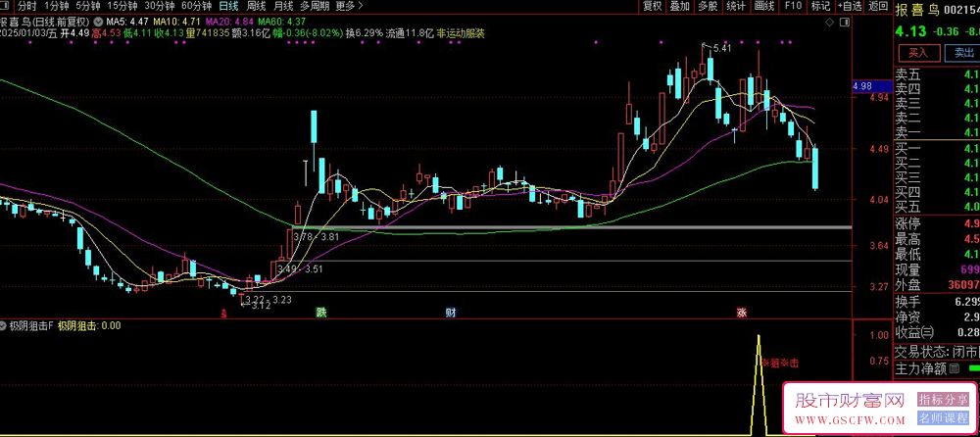980x437 pixels.
Task: Click the 极阴狙击: 0.00 value label
Action: 89,325
